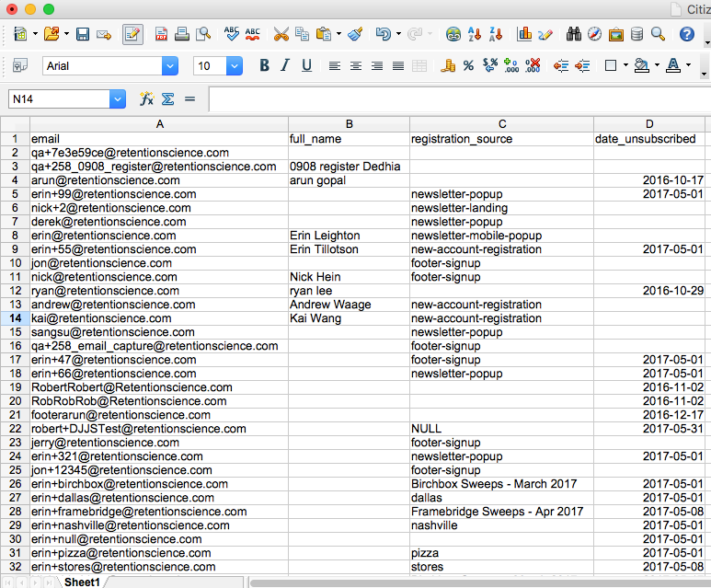Insert a hyperlink with globe icon

coord(453,34)
